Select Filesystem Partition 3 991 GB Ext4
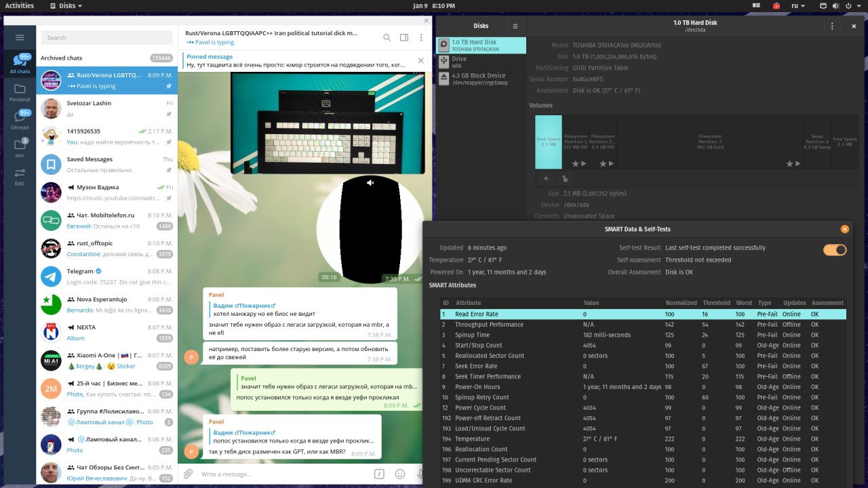868x488 pixels. click(x=710, y=142)
